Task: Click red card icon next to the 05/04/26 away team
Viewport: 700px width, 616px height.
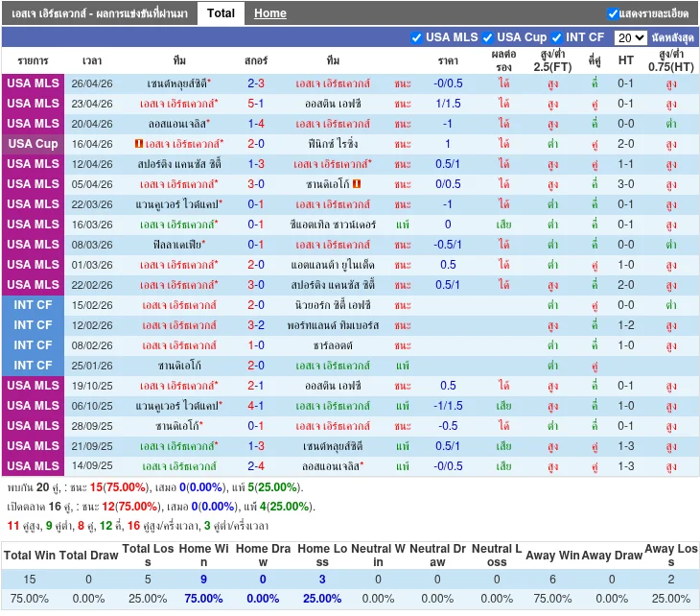Action: coord(357,184)
